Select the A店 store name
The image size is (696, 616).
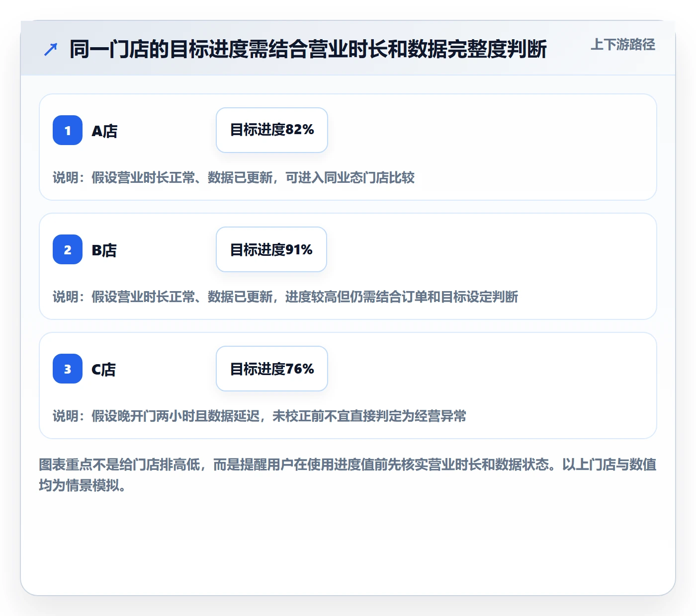(104, 131)
